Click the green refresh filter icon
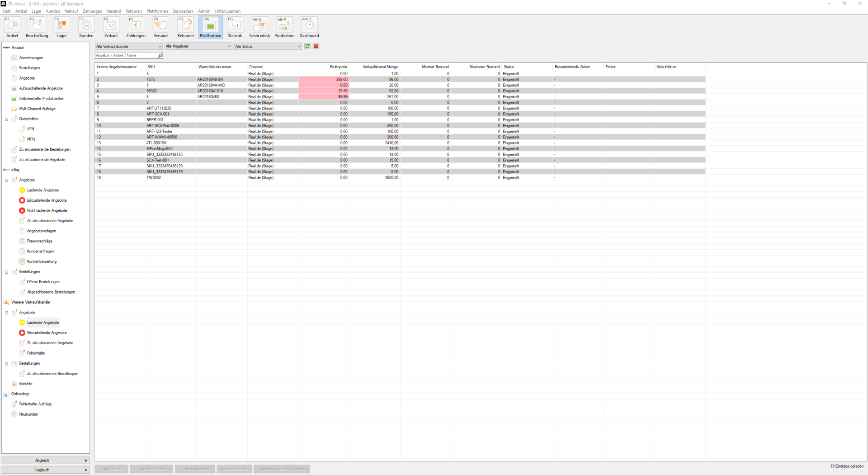This screenshot has width=868, height=475. click(x=307, y=46)
